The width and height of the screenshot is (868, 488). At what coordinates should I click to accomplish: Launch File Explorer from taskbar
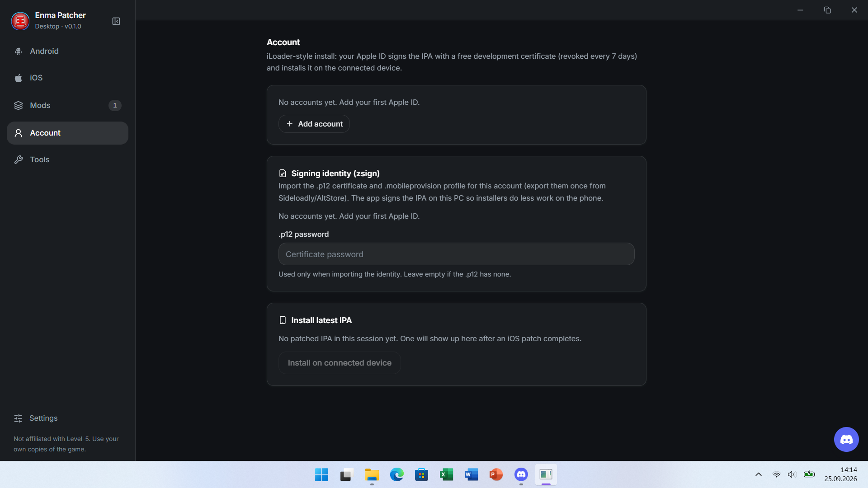pyautogui.click(x=372, y=474)
